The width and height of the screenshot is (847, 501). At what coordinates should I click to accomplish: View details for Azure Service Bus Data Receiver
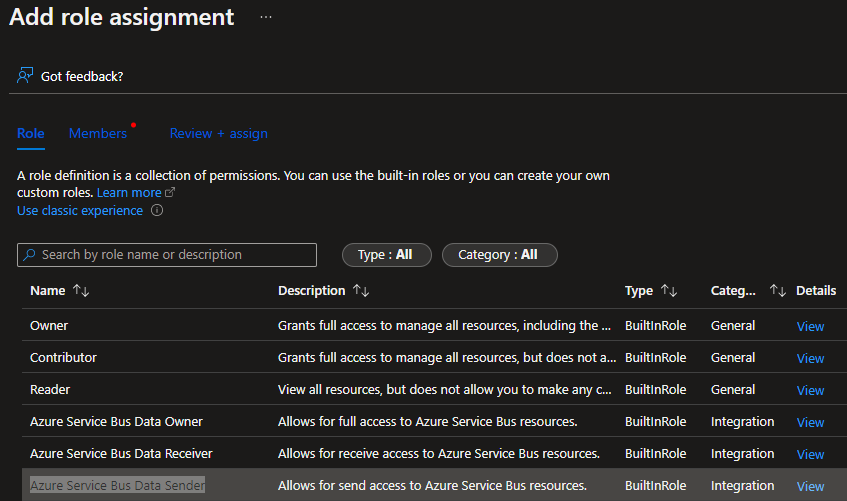pos(810,455)
